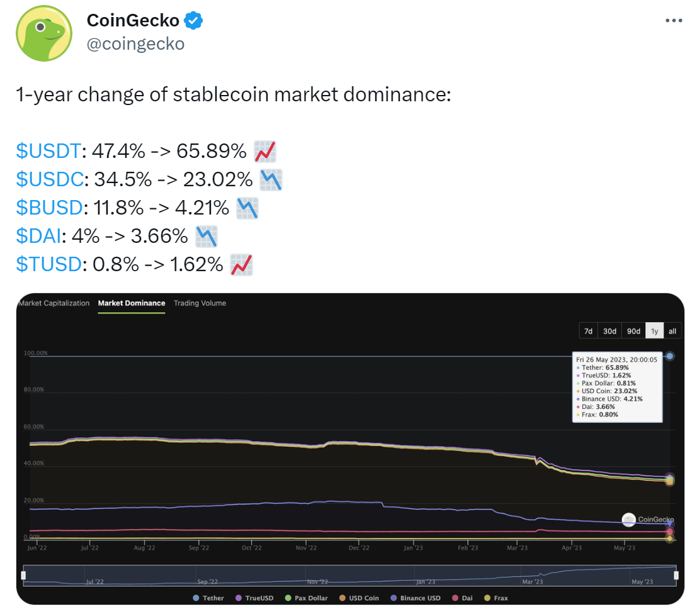Toggle the Frax legend entry
The width and height of the screenshot is (697, 616).
click(x=496, y=598)
